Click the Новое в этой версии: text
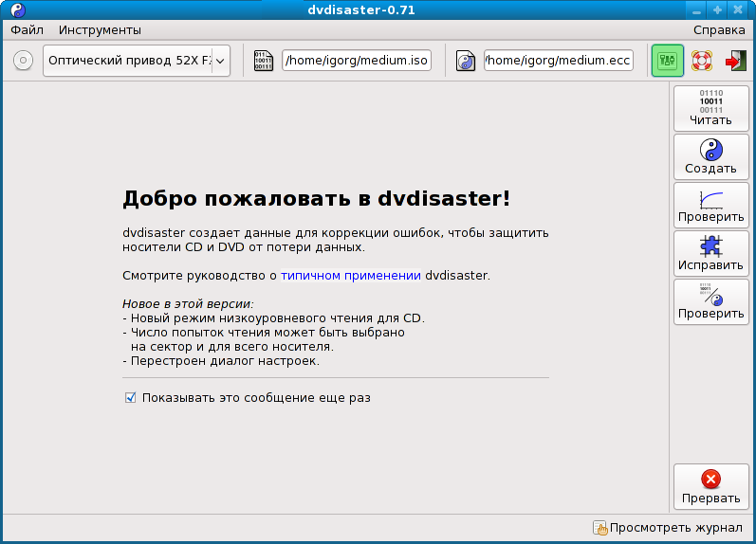This screenshot has width=756, height=544. click(x=188, y=304)
